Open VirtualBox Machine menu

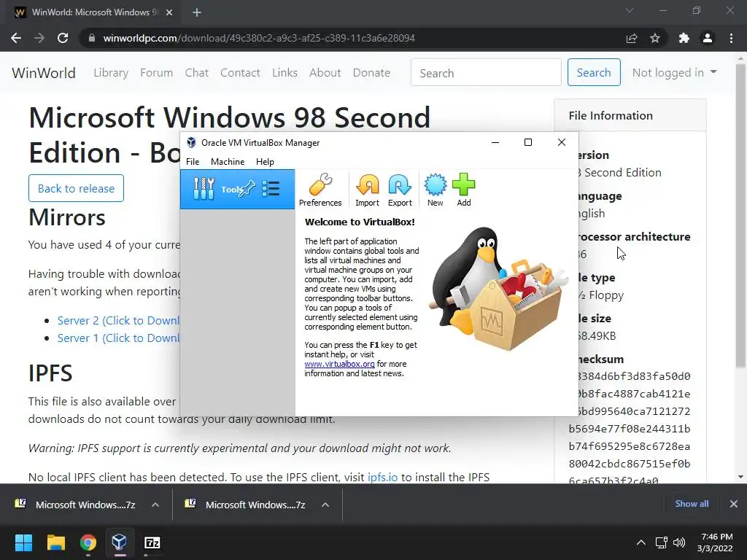click(228, 161)
